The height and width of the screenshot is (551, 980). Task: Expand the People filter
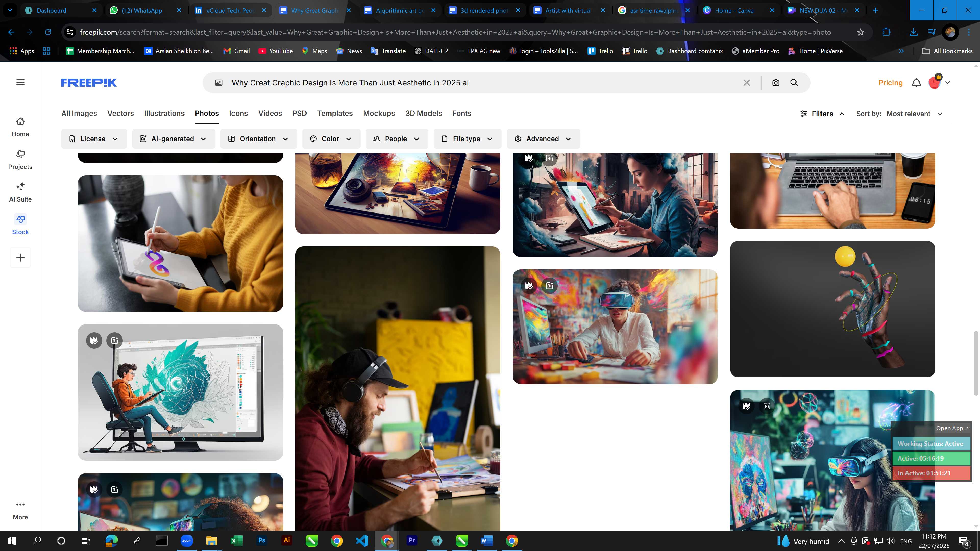tap(397, 139)
